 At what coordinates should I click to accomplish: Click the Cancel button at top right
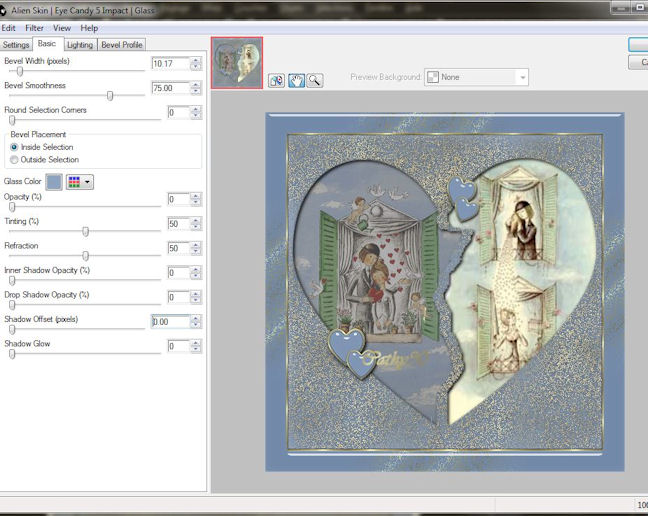638,62
